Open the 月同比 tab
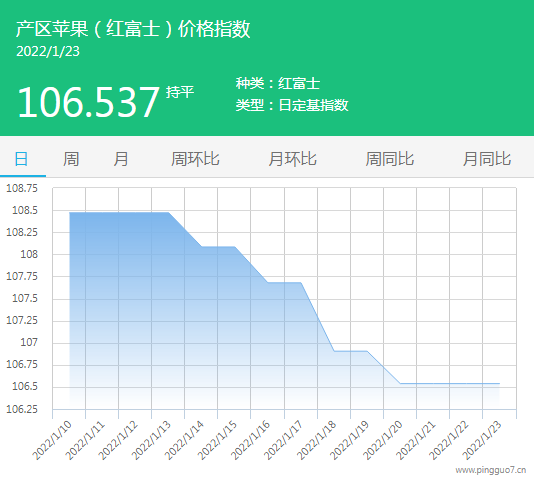The width and height of the screenshot is (534, 482). point(487,159)
